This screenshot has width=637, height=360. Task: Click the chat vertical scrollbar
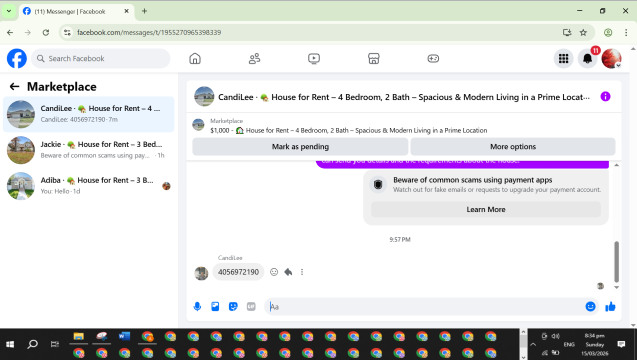click(x=616, y=262)
